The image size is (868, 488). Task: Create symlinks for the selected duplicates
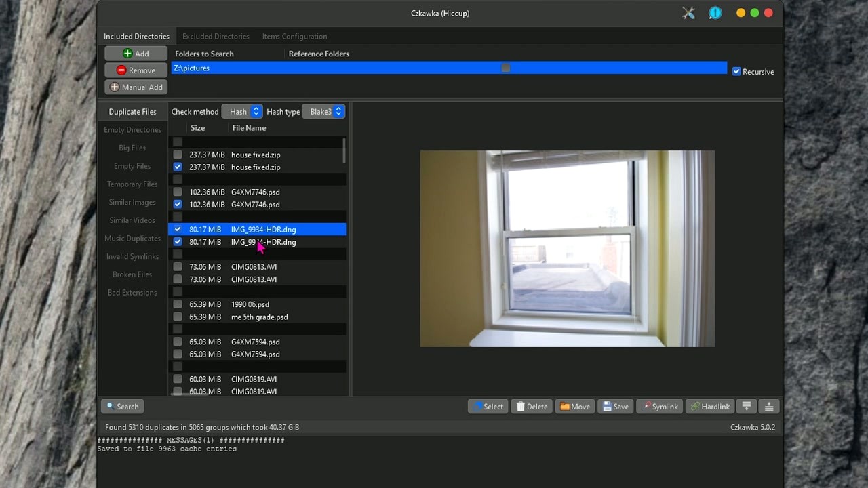click(x=659, y=406)
